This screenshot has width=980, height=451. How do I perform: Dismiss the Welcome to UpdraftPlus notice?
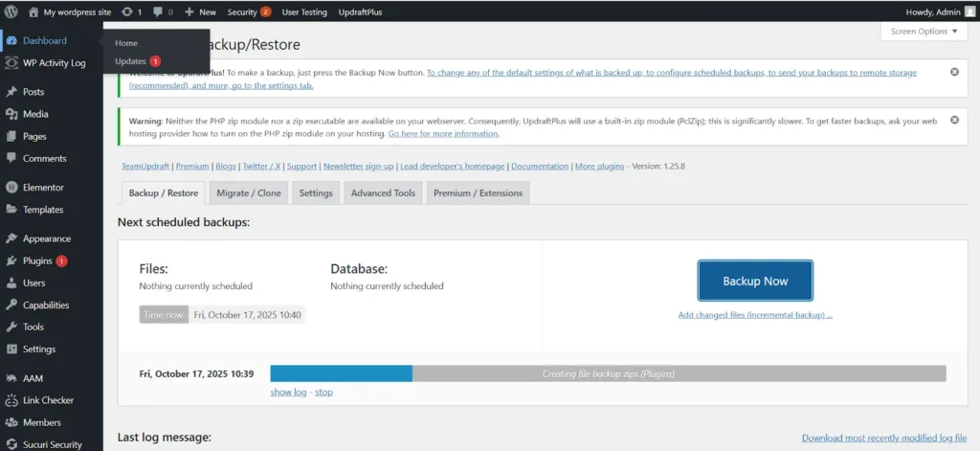[954, 72]
